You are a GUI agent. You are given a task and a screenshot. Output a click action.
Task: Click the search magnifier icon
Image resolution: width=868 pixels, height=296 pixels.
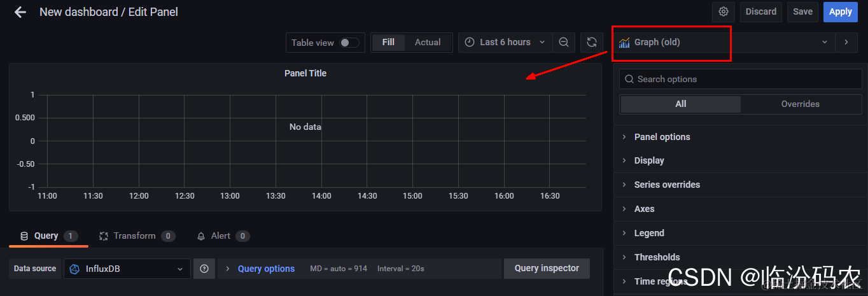click(x=629, y=79)
